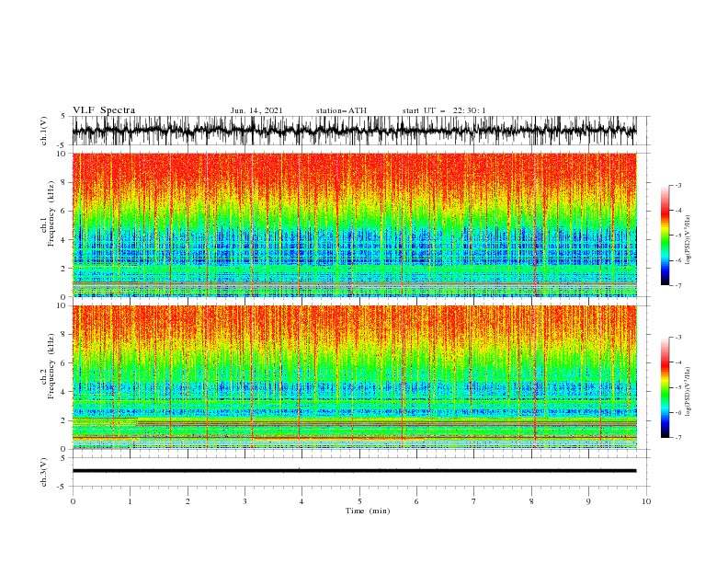Image resolution: width=728 pixels, height=563 pixels.
Task: Select the "start UT = 22:30:1" text
Action: tap(444, 110)
